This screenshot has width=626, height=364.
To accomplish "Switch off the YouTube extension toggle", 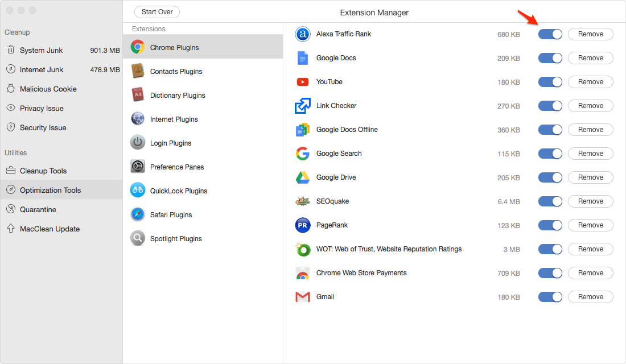I will [550, 82].
